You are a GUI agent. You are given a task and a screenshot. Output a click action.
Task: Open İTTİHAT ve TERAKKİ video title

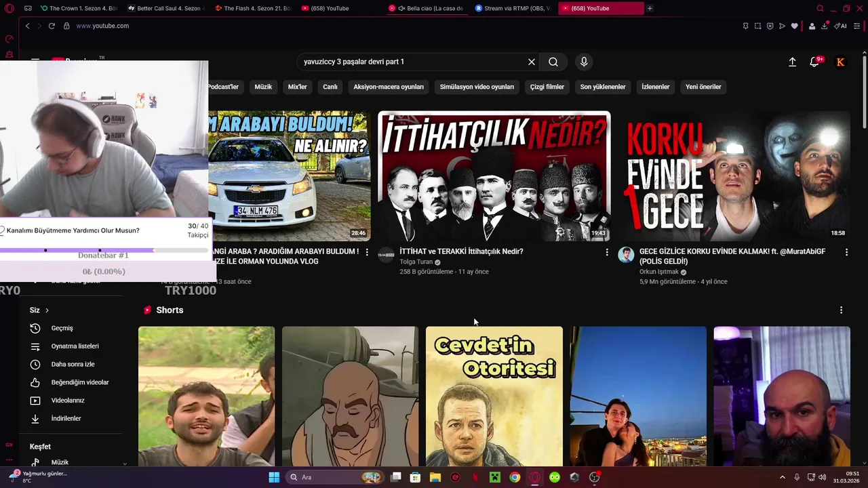point(461,251)
